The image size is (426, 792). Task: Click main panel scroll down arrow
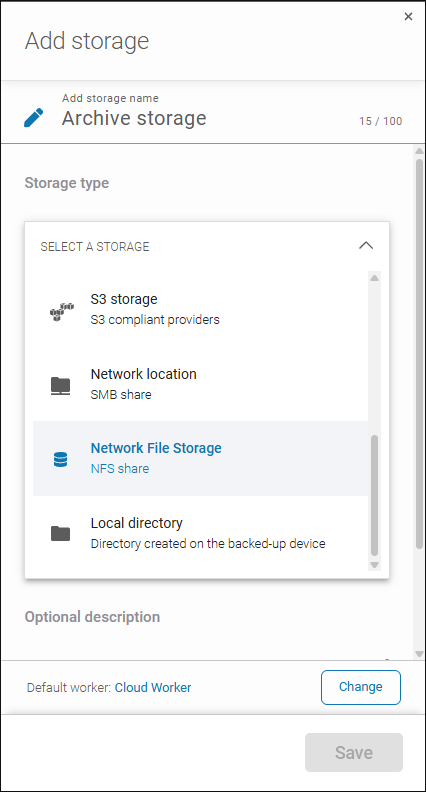[x=419, y=654]
